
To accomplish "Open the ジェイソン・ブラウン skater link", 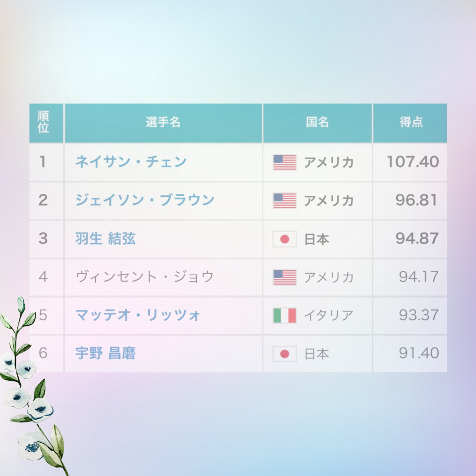I will (x=145, y=200).
